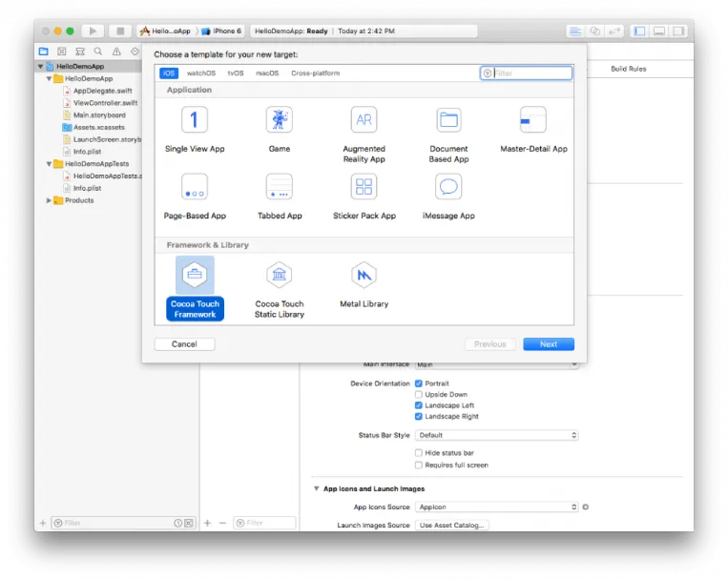Screen dimensions: 728x580
Task: Open Main.storyboard in the navigator
Action: (99, 115)
